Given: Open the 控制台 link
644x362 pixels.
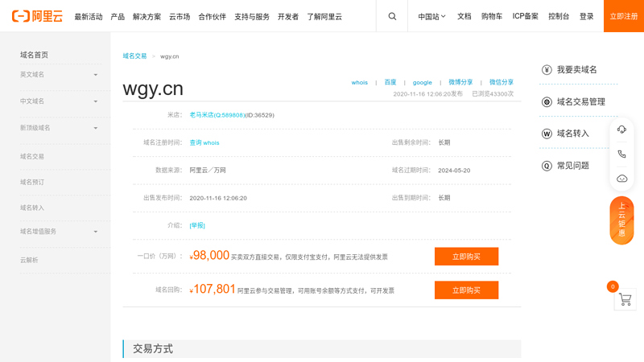Looking at the screenshot, I should pyautogui.click(x=559, y=16).
